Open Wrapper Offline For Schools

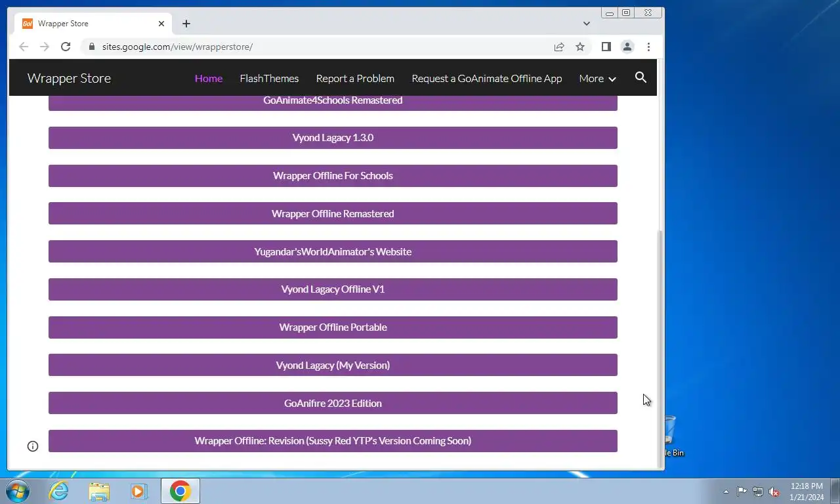pos(333,176)
